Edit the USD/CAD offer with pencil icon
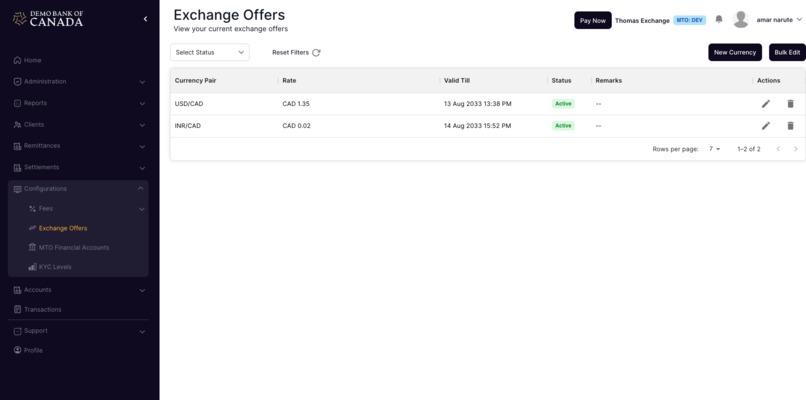Screen dimensions: 806x400 point(765,104)
